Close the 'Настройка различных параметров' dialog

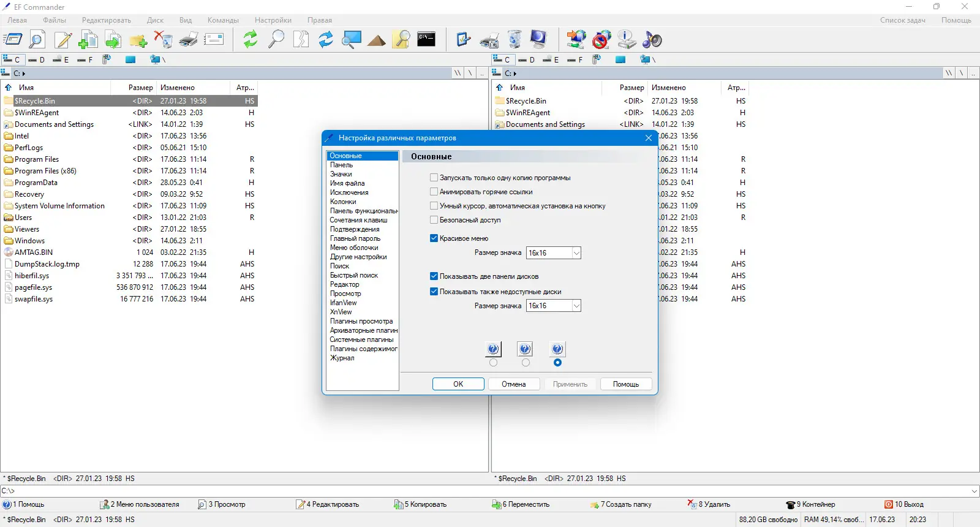point(649,138)
